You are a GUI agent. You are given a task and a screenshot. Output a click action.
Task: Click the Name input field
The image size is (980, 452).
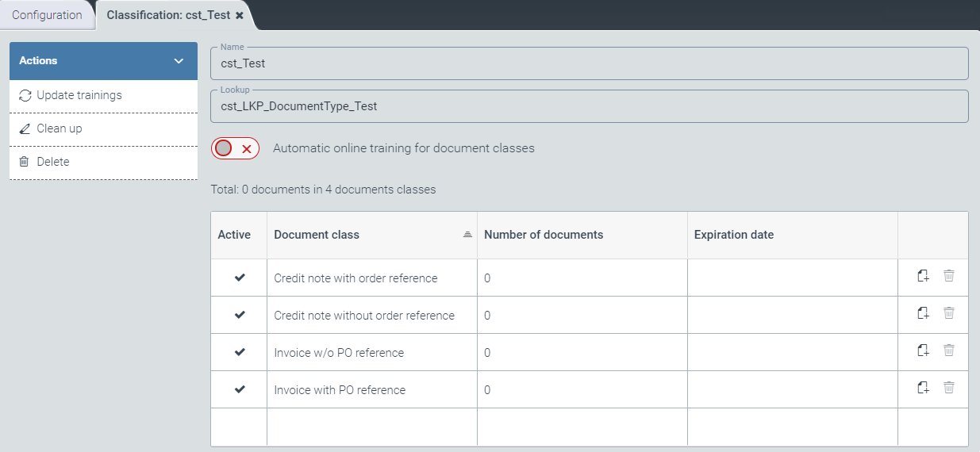(589, 64)
